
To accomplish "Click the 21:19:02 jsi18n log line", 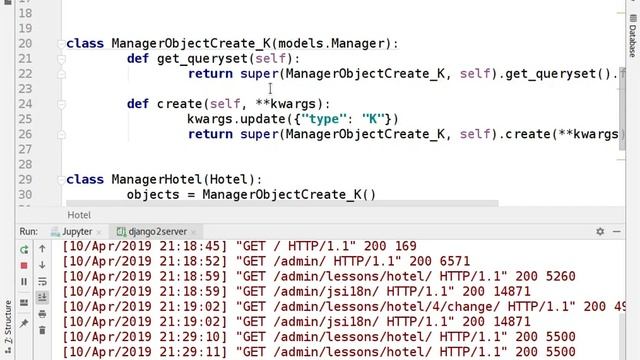I will pos(296,322).
